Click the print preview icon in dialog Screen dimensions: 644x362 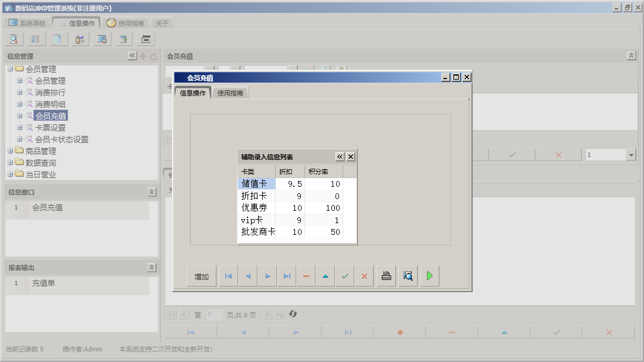click(408, 276)
